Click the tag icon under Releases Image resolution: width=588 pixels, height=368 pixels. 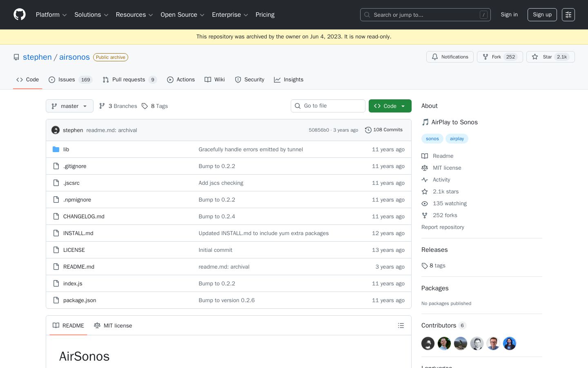tap(425, 266)
